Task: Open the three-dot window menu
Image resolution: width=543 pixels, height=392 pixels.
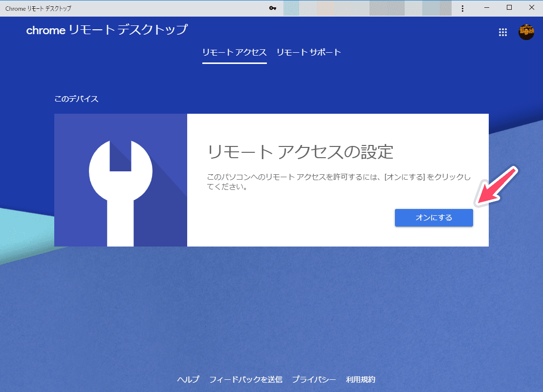Action: click(462, 8)
